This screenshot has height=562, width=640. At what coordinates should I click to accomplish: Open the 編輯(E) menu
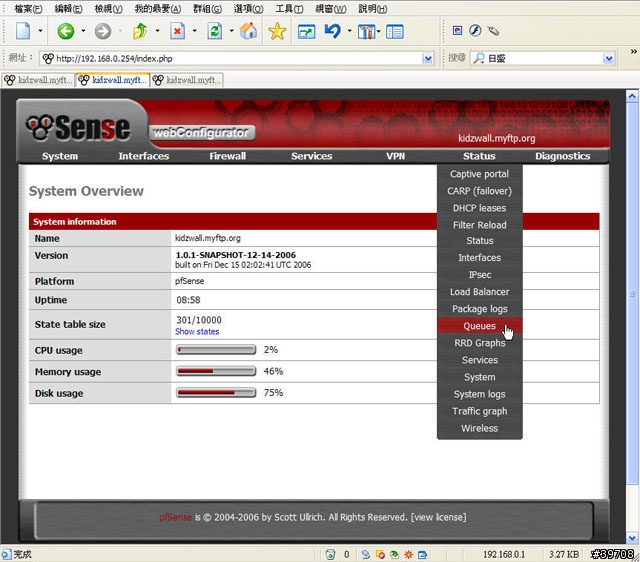[x=69, y=9]
